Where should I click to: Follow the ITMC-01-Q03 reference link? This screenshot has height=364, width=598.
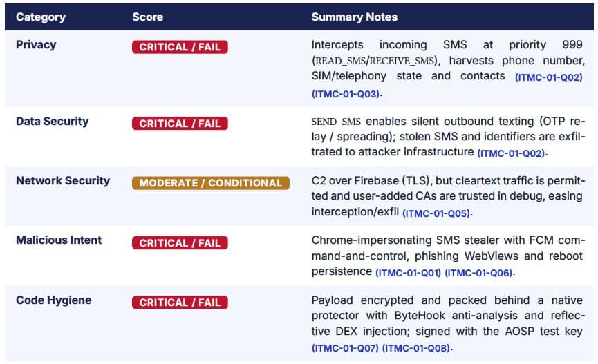click(x=346, y=94)
